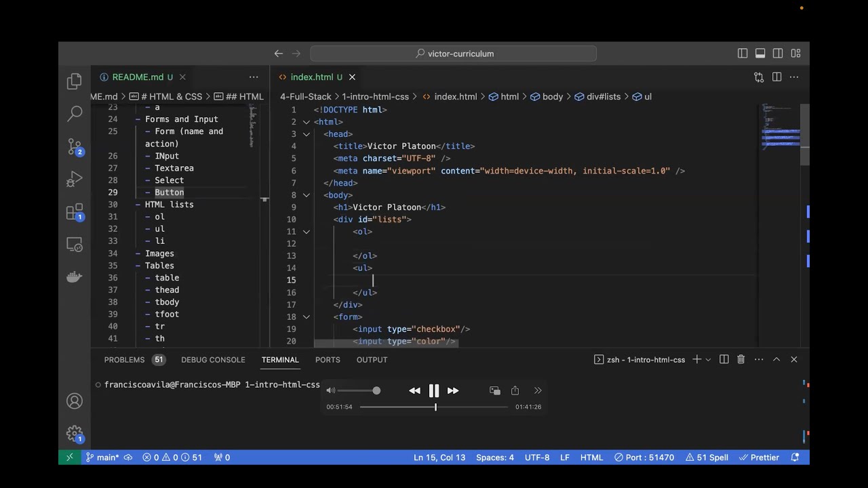Open the Explorer view in activity bar
868x488 pixels.
pyautogui.click(x=75, y=82)
